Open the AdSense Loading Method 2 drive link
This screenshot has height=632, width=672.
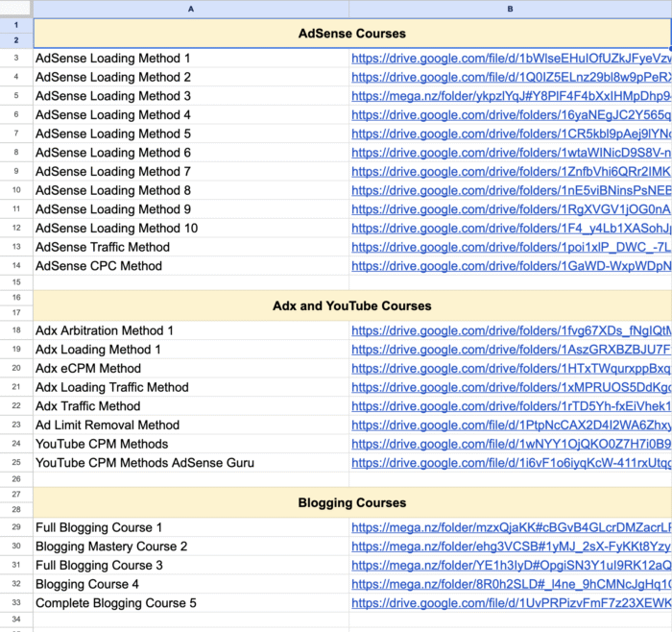(x=512, y=77)
